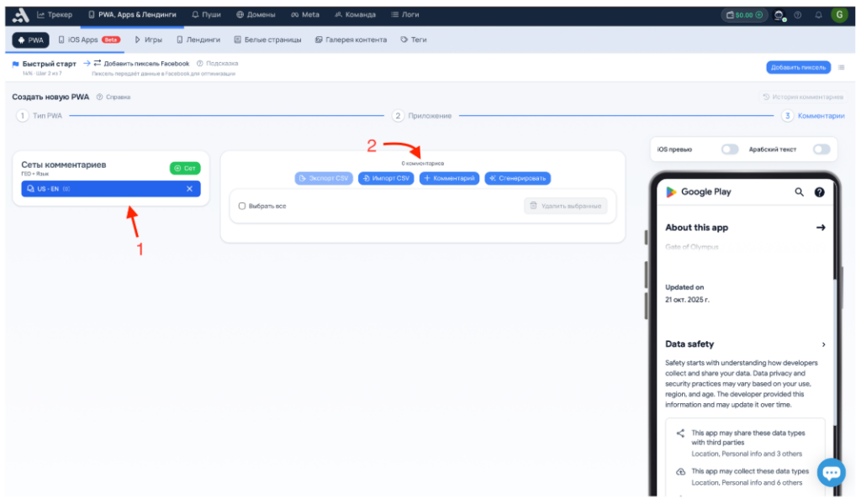Image resolution: width=861 pixels, height=504 pixels.
Task: Open the support agent icon
Action: (779, 15)
